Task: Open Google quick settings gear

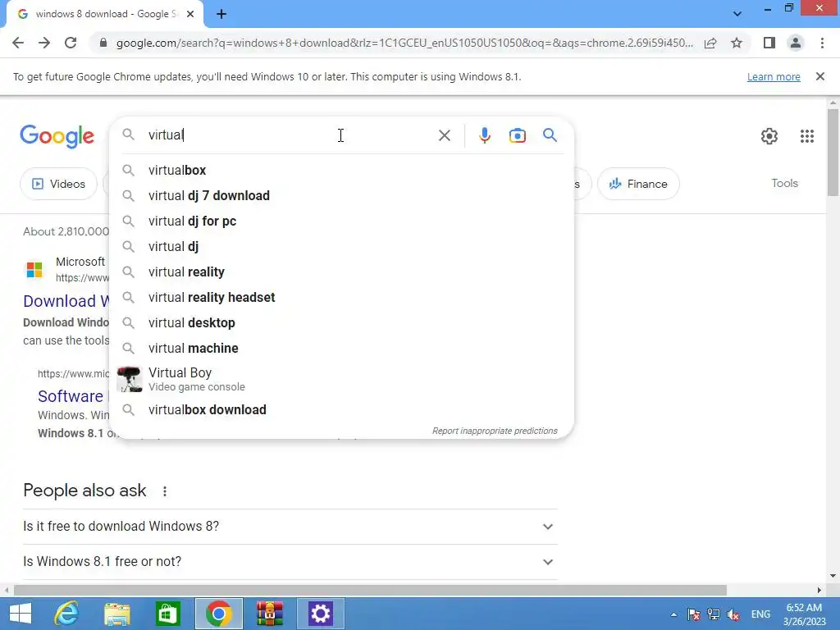Action: coord(769,136)
